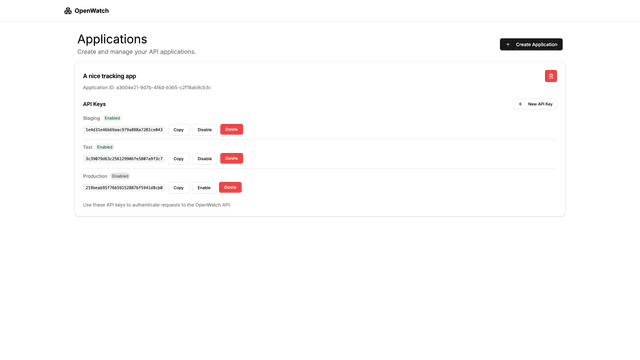The width and height of the screenshot is (640, 360).
Task: Delete the Test API key
Action: point(231,158)
